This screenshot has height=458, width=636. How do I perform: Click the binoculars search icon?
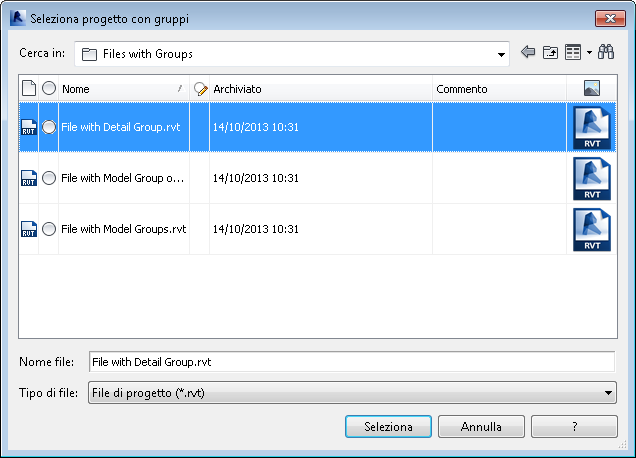pyautogui.click(x=606, y=53)
